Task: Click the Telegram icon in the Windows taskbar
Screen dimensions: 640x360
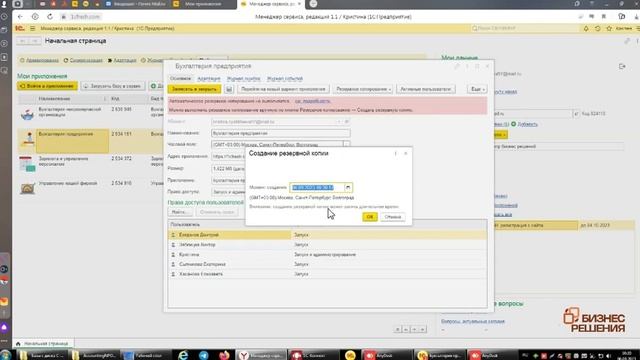Action: click(204, 355)
